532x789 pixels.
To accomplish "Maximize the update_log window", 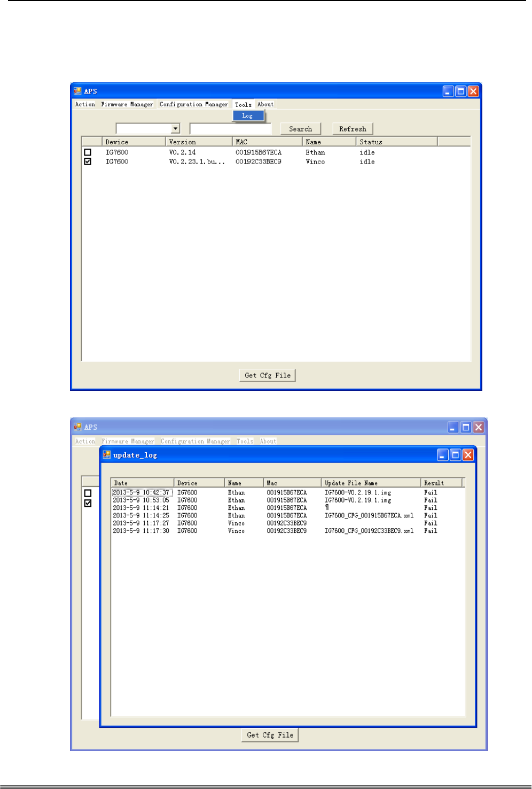I will (x=456, y=455).
